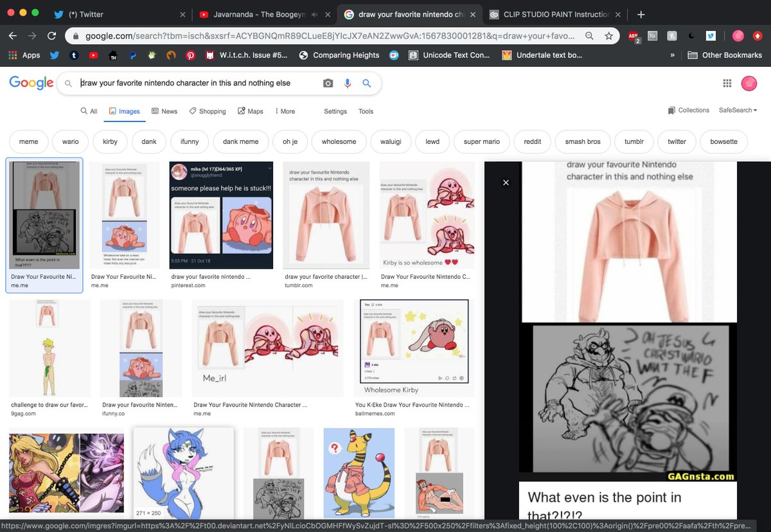Switch to the Shopping results tab
The height and width of the screenshot is (532, 771).
tap(208, 111)
